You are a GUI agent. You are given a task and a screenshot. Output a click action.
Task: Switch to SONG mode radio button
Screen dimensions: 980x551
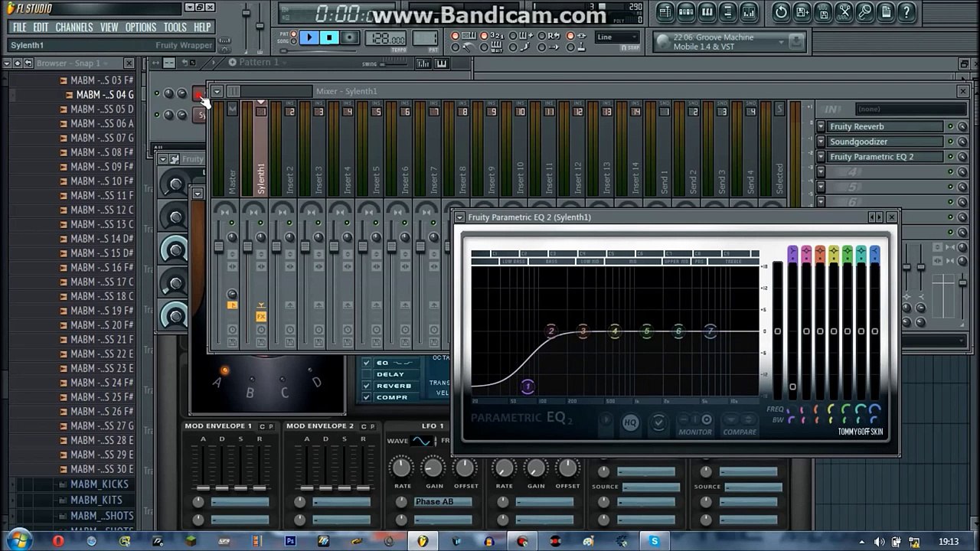coord(294,41)
